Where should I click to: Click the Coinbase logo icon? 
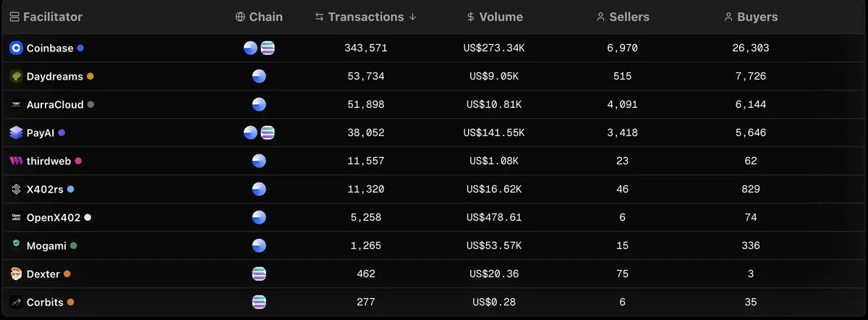16,48
